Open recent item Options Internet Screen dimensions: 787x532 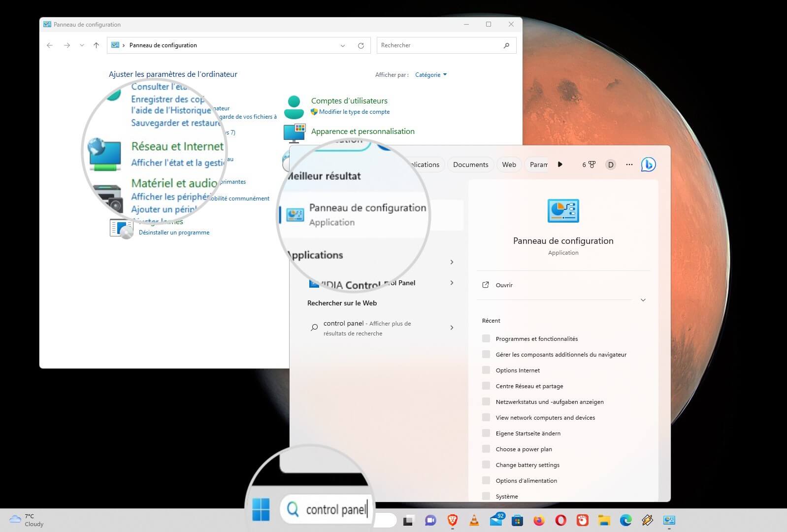pos(518,370)
